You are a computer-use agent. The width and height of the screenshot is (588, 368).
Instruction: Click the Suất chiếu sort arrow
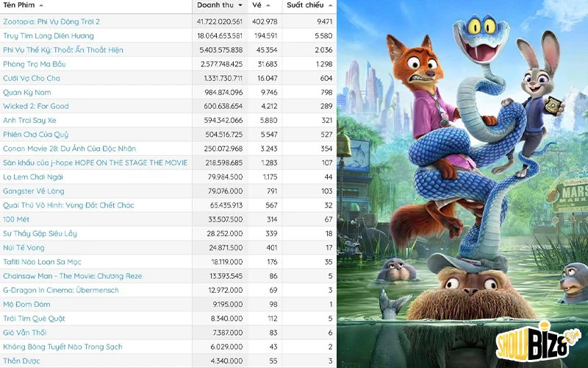click(x=330, y=6)
